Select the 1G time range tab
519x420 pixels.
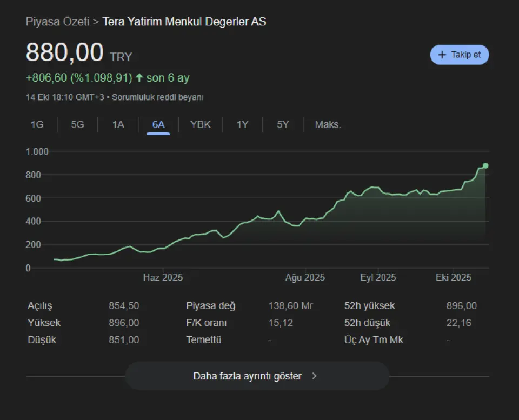click(37, 125)
